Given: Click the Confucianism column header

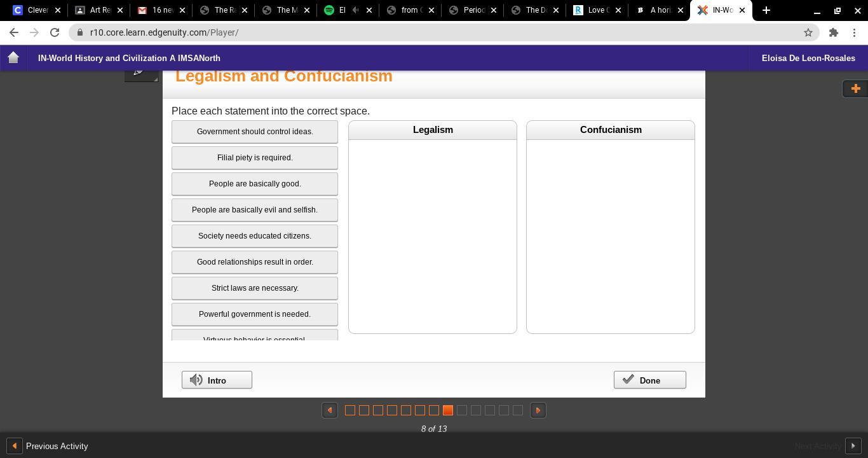Looking at the screenshot, I should 611,130.
